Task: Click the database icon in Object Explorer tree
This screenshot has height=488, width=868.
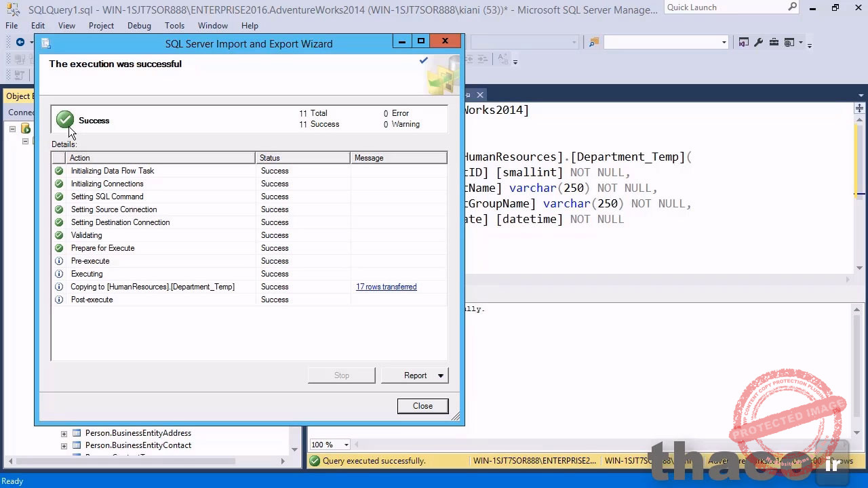Action: 26,129
